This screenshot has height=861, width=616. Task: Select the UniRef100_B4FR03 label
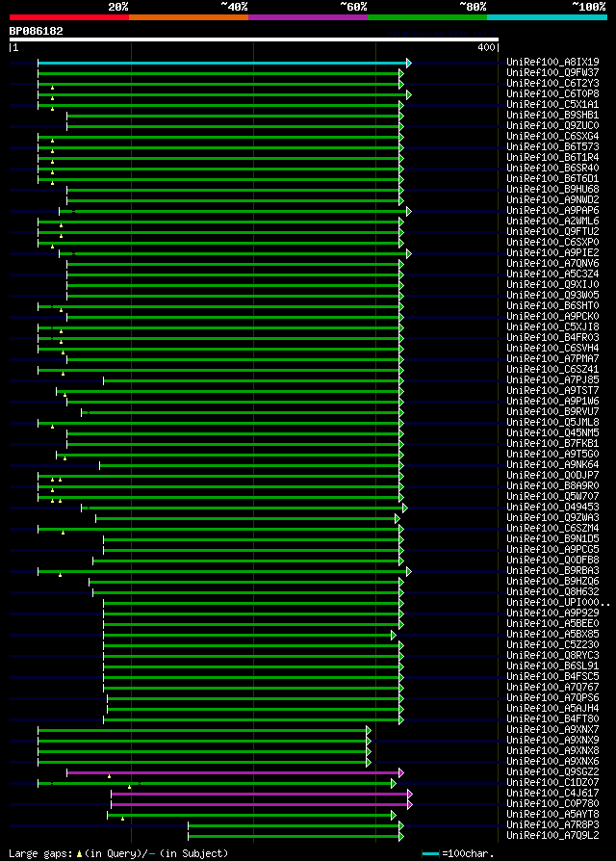552,337
